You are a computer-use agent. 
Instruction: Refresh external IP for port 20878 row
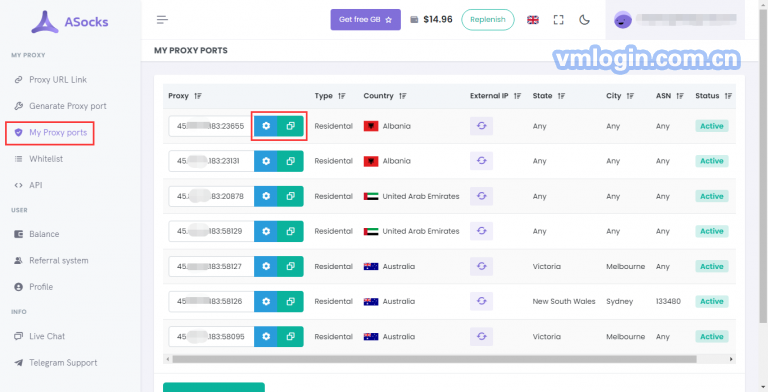481,196
